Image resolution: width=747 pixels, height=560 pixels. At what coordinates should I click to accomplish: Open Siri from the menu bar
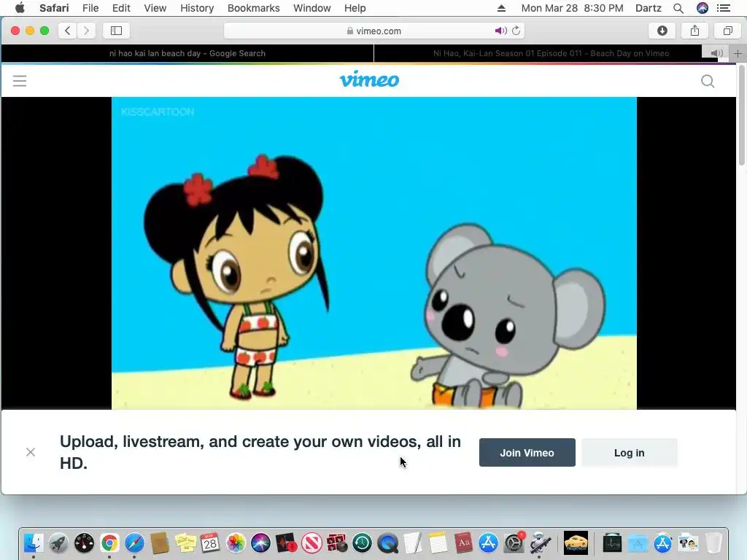703,8
